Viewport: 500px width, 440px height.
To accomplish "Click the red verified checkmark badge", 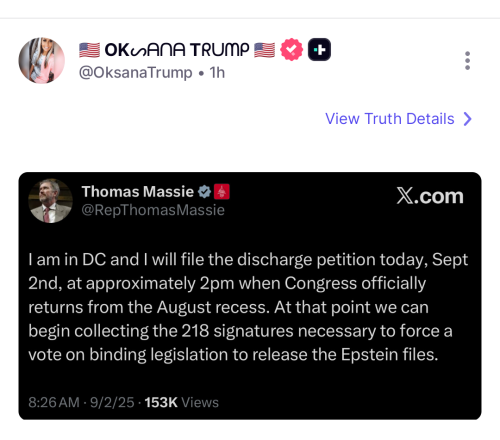I will pos(292,49).
